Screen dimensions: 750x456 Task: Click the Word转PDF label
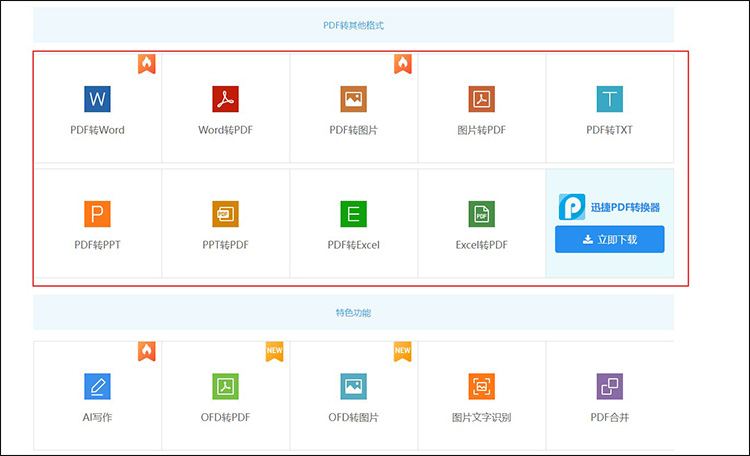225,130
